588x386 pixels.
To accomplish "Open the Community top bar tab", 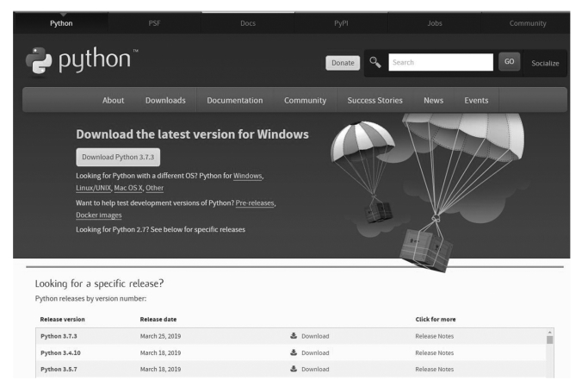I will click(528, 23).
